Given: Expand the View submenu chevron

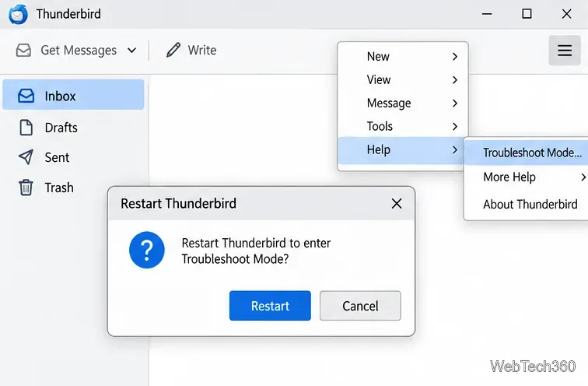Looking at the screenshot, I should pyautogui.click(x=455, y=80).
